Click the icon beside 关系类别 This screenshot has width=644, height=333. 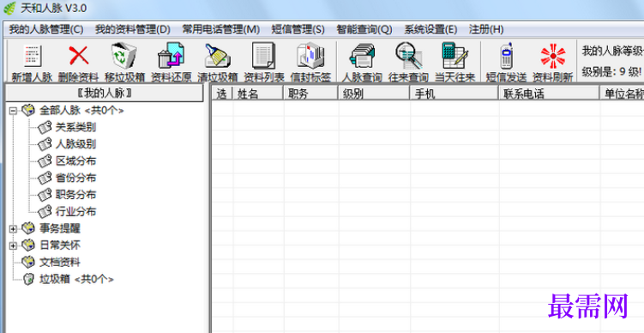[45, 127]
